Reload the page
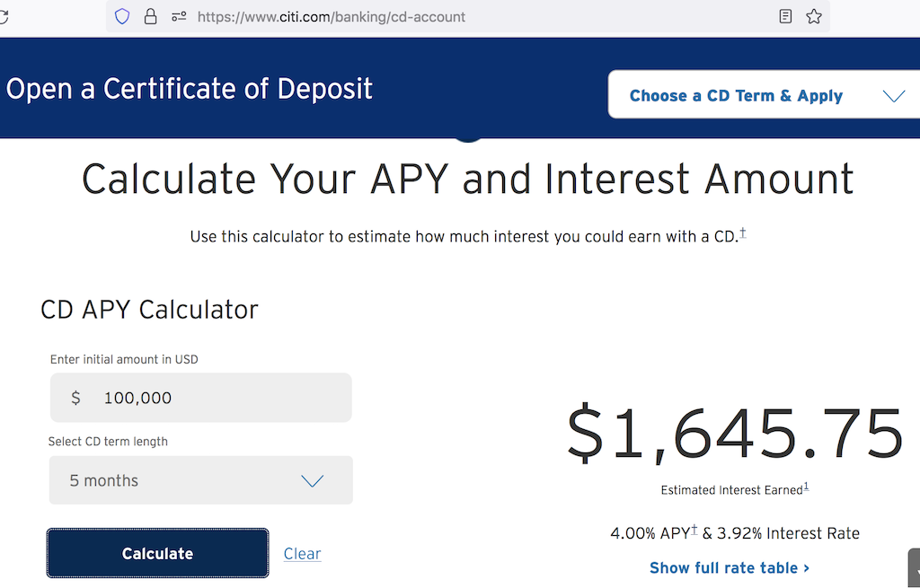 pyautogui.click(x=4, y=16)
